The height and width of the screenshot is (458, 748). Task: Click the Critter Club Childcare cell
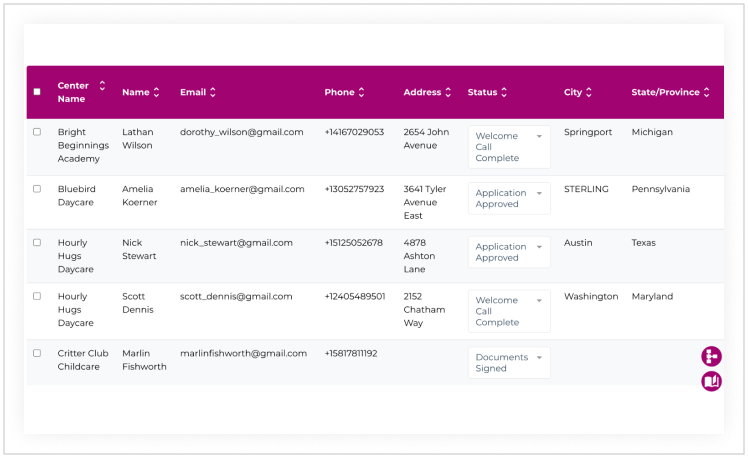coord(83,360)
